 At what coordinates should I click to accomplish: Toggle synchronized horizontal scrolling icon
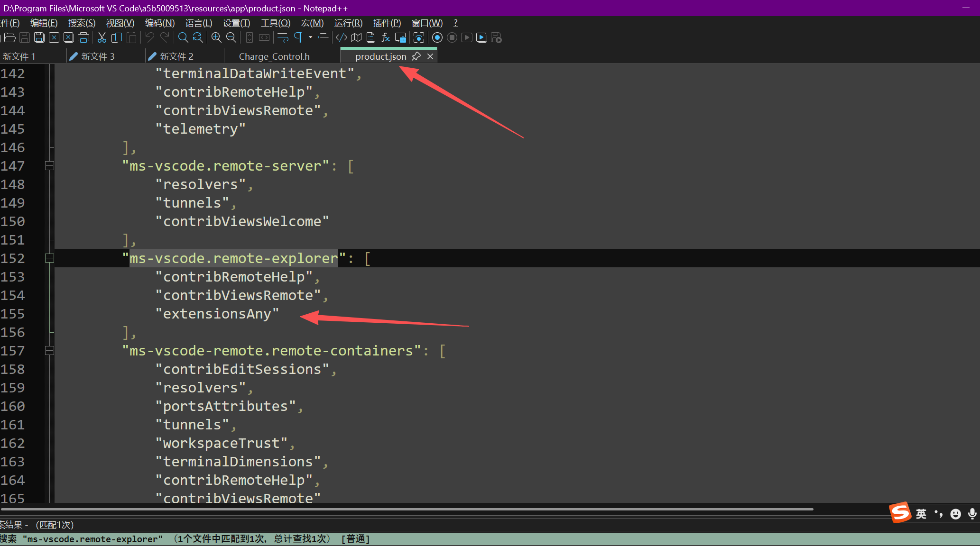pyautogui.click(x=264, y=37)
